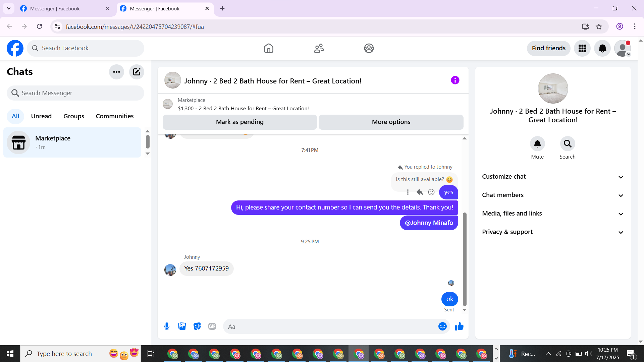644x362 pixels.
Task: Mute the conversation with bell icon
Action: pos(537,144)
